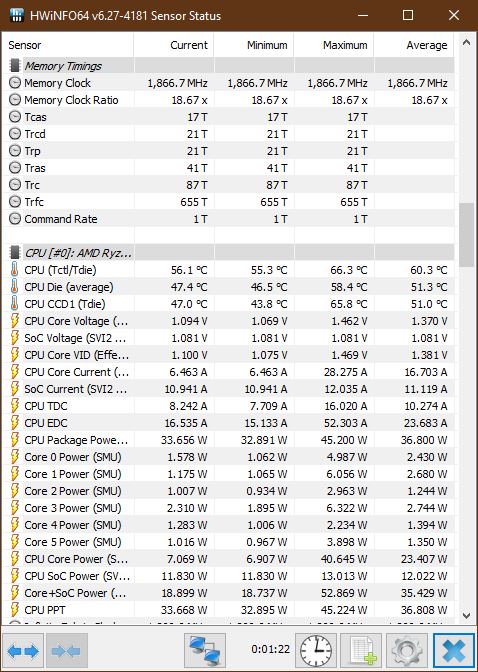This screenshot has width=478, height=672.
Task: Click the 36.808 W average PPT value
Action: [x=424, y=609]
